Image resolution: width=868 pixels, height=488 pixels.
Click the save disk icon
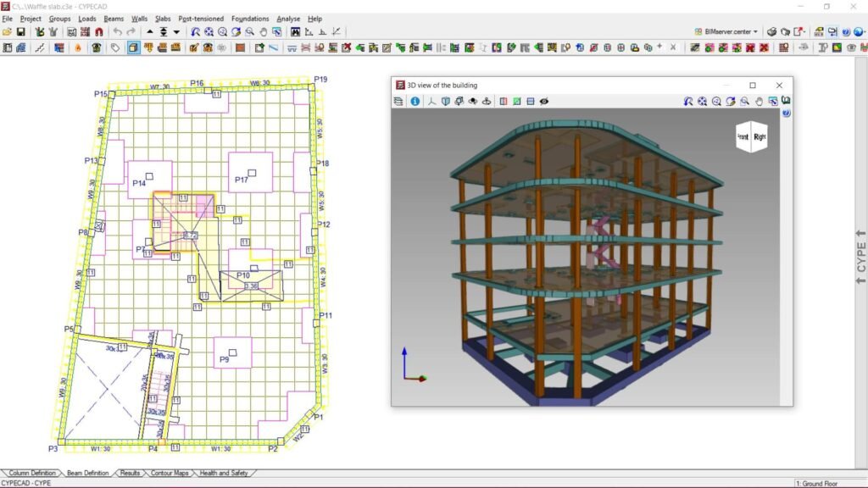click(20, 32)
